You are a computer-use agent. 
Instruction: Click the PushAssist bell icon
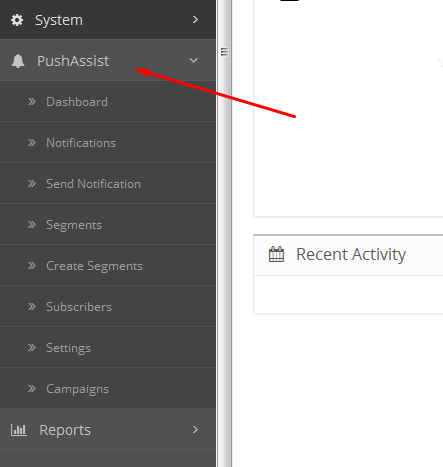point(18,61)
